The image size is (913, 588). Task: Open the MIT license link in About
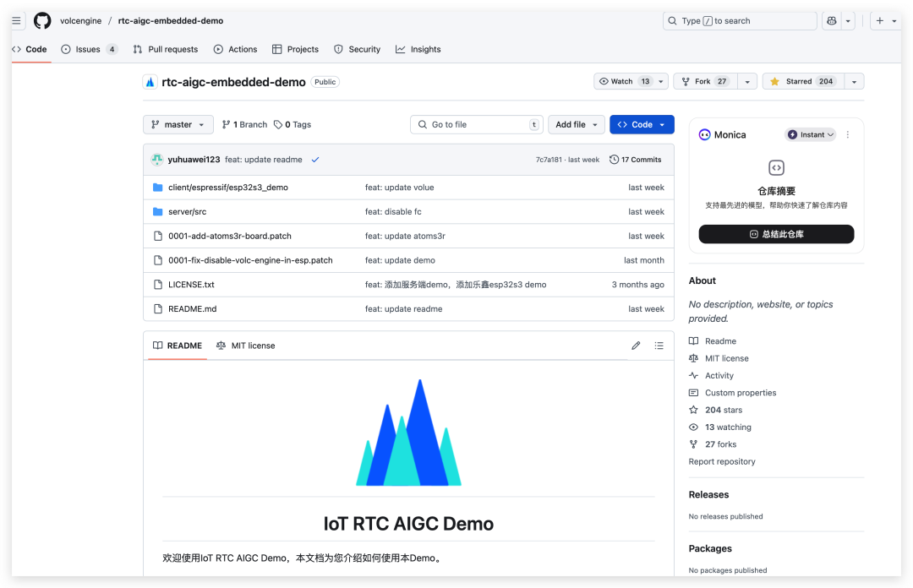point(727,358)
